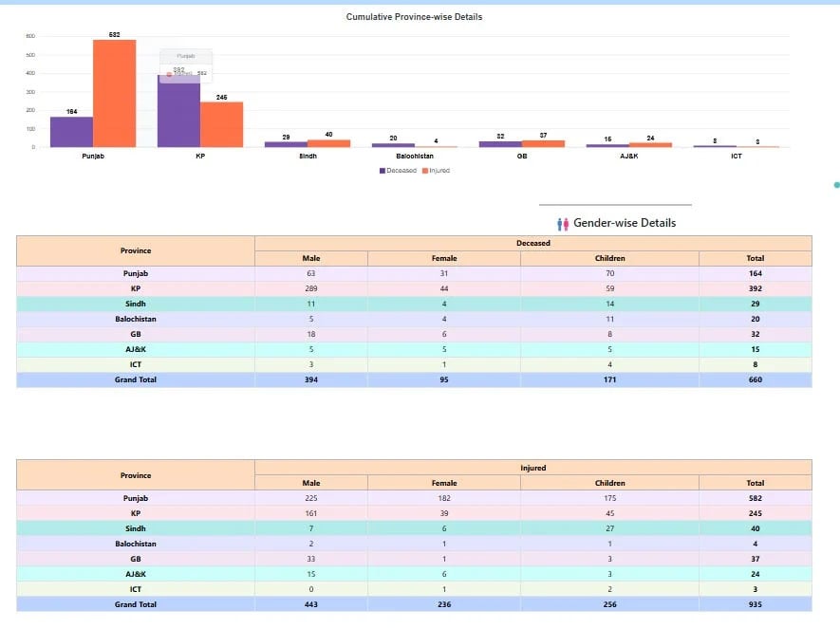Click the Balochistan row label in Injured table
840x628 pixels.
pos(136,544)
